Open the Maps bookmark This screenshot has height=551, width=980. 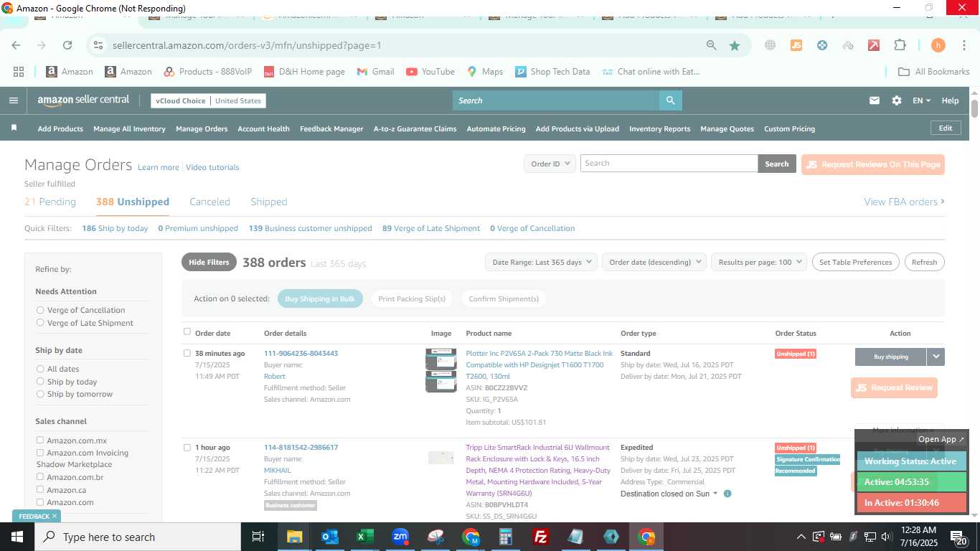tap(485, 71)
